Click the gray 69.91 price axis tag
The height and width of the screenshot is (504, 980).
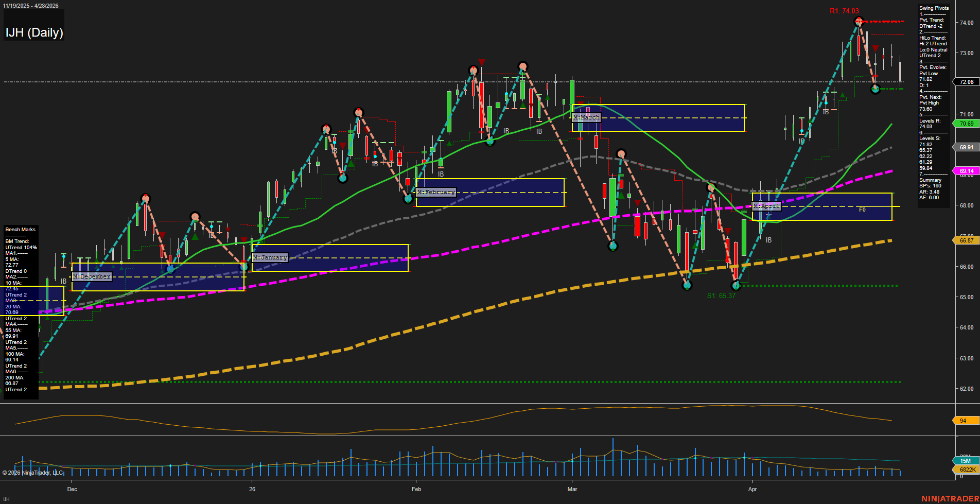pyautogui.click(x=966, y=147)
